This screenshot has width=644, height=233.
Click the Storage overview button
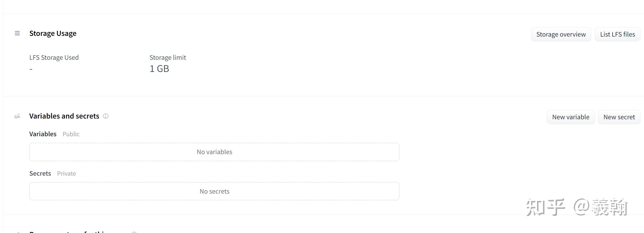(x=561, y=34)
